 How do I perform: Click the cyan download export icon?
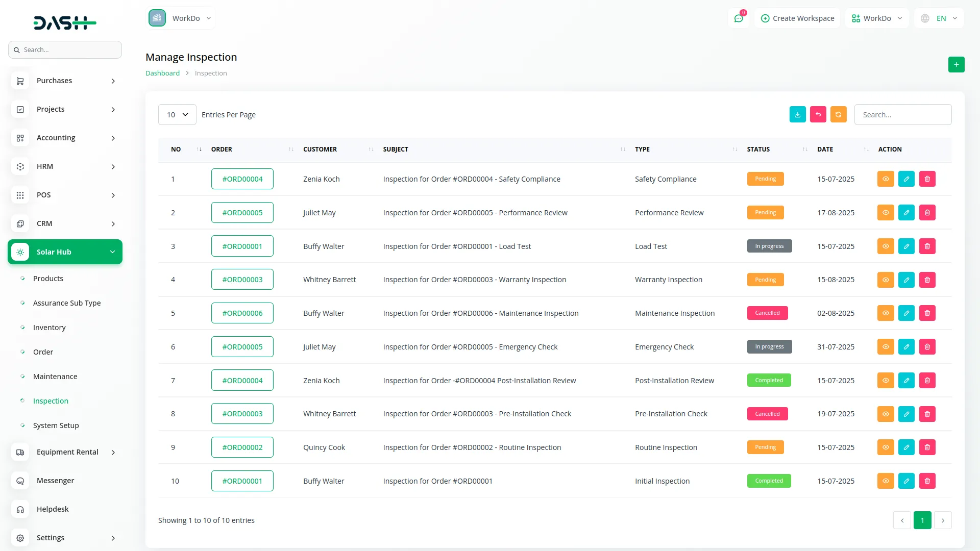797,115
